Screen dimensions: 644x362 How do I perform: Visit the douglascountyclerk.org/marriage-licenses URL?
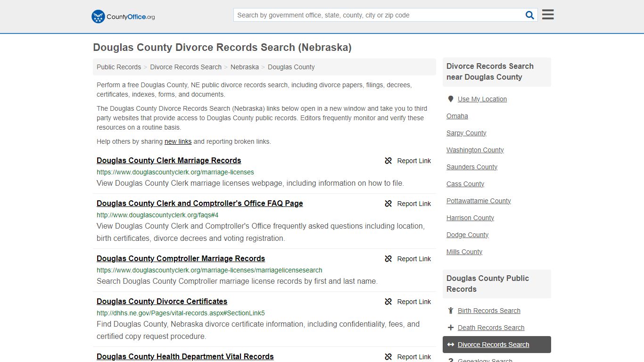pyautogui.click(x=175, y=172)
